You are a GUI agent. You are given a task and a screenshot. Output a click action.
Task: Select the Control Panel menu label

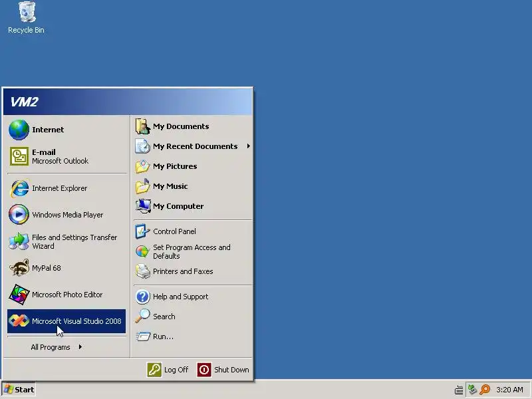click(x=174, y=231)
